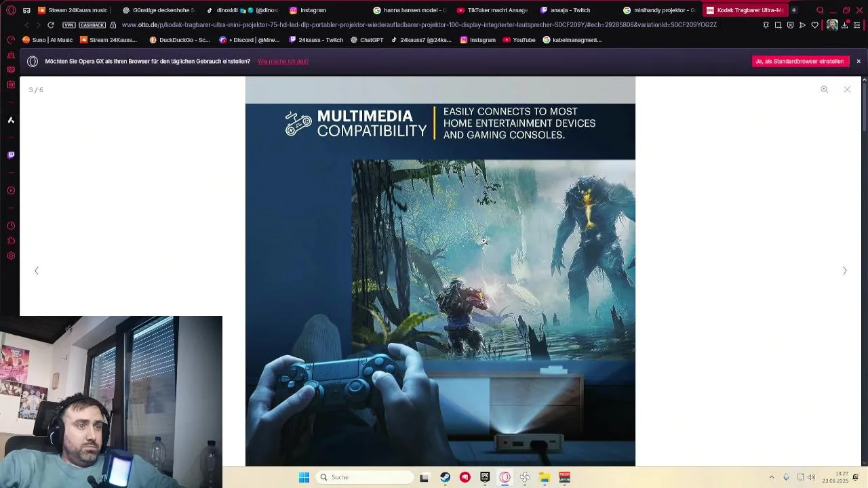
Task: Open taskbar clock showing 13:27
Action: tap(836, 477)
